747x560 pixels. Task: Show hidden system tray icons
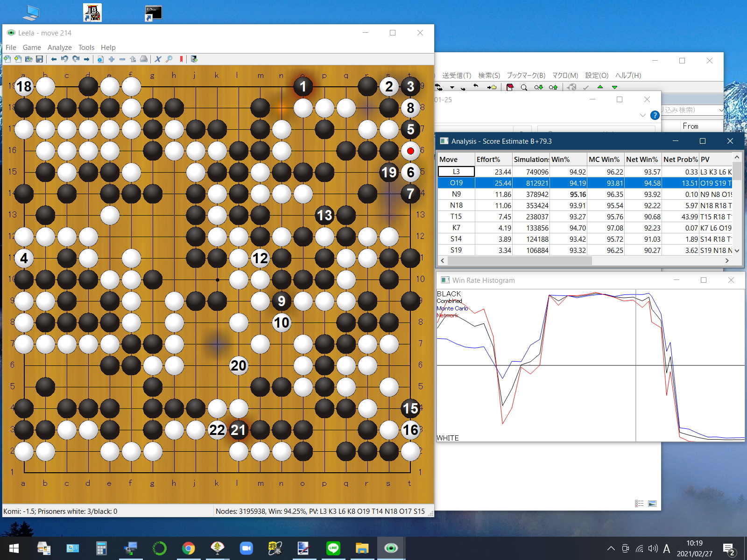(x=611, y=548)
